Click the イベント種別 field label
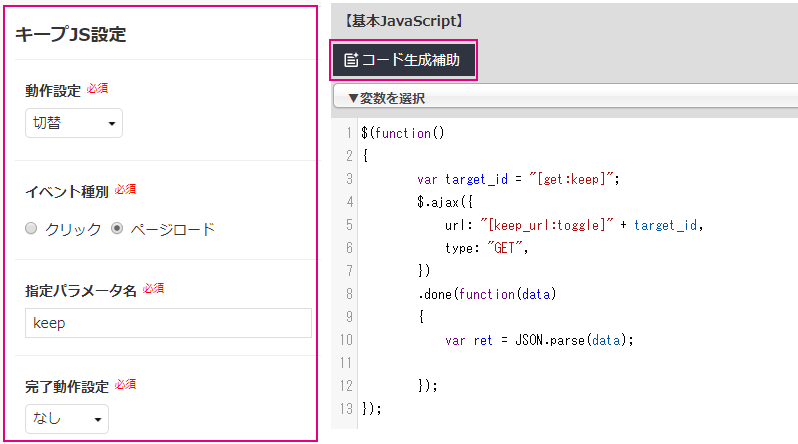 [x=67, y=191]
